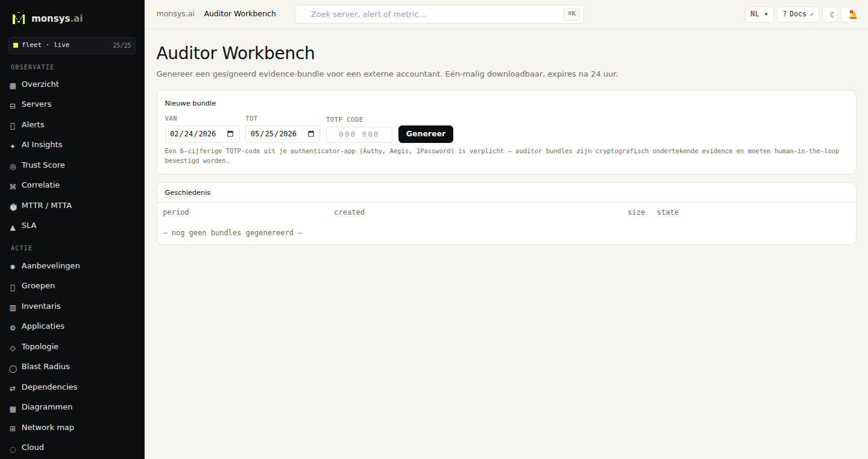Screen dimensions: 868x459
Task: Open the Inventaris sidebar icon
Action: point(13,307)
